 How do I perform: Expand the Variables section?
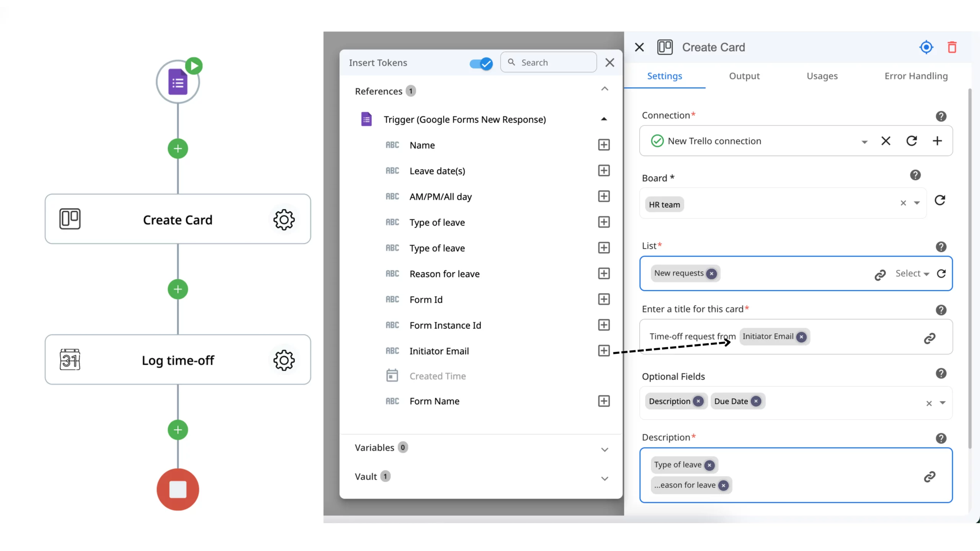tap(604, 450)
